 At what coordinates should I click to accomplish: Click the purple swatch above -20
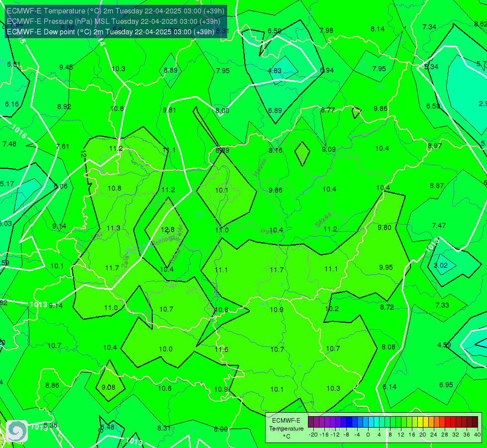coord(311,422)
